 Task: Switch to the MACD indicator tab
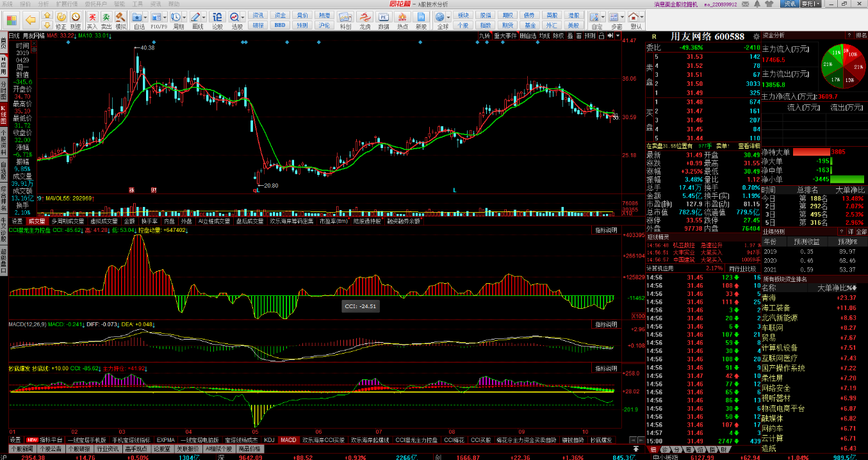click(288, 440)
